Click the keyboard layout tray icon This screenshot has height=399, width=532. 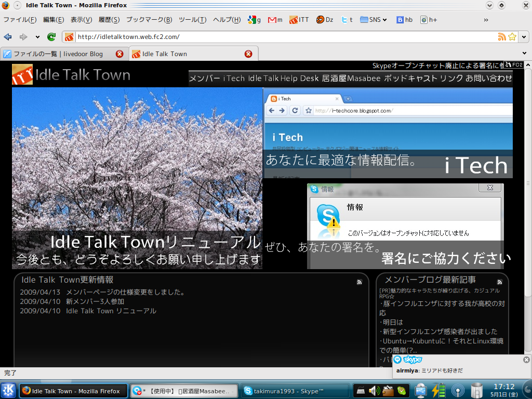pos(361,391)
